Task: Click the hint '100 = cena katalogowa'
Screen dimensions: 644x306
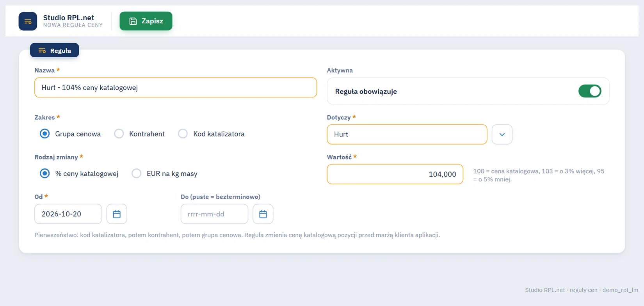Action: (506, 171)
